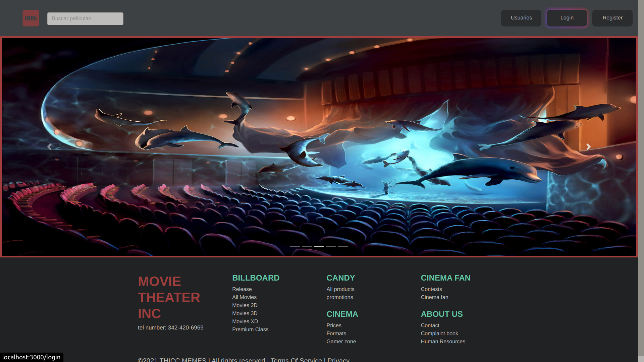
Task: Focus the Buscar películas search field
Action: click(x=85, y=19)
